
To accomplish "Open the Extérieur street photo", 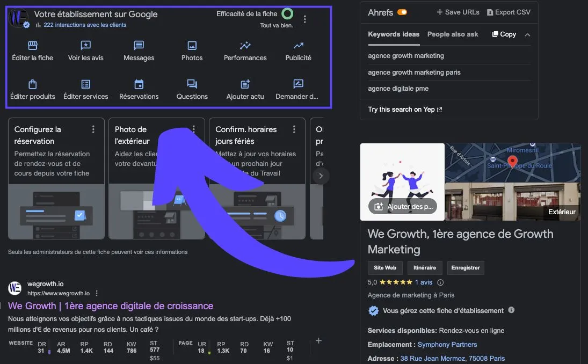I will [x=513, y=202].
